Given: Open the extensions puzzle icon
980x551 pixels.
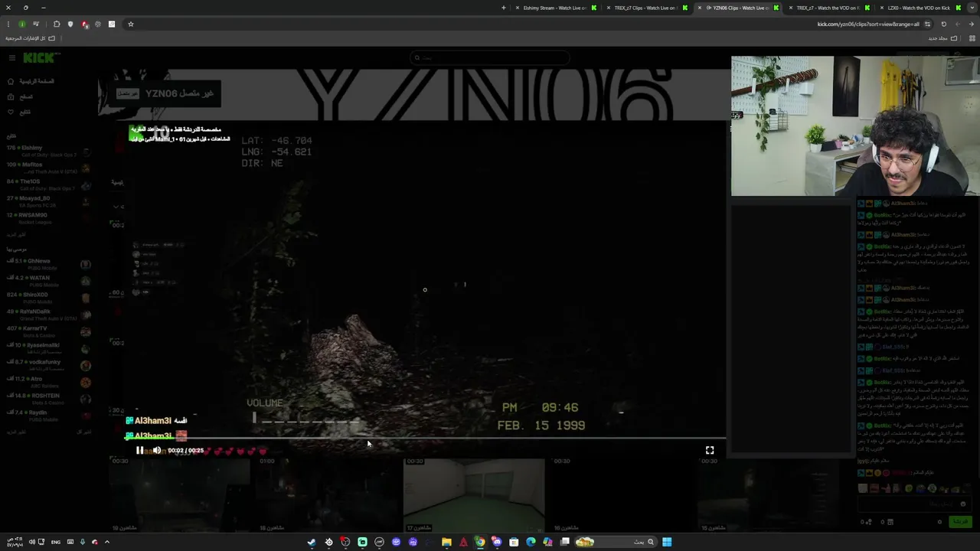Looking at the screenshot, I should click(57, 24).
